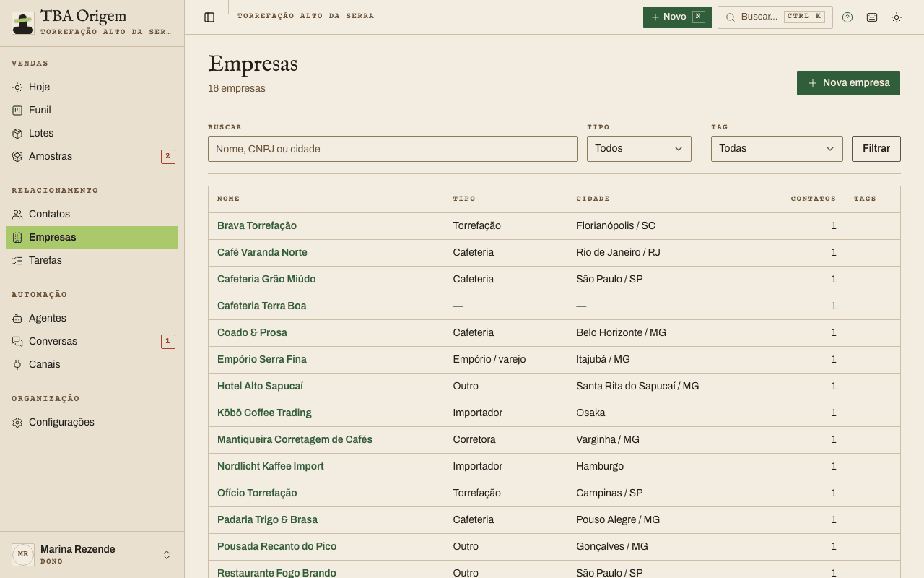The image size is (924, 578).
Task: Open the Kōbō Coffee Trading company link
Action: pos(264,413)
